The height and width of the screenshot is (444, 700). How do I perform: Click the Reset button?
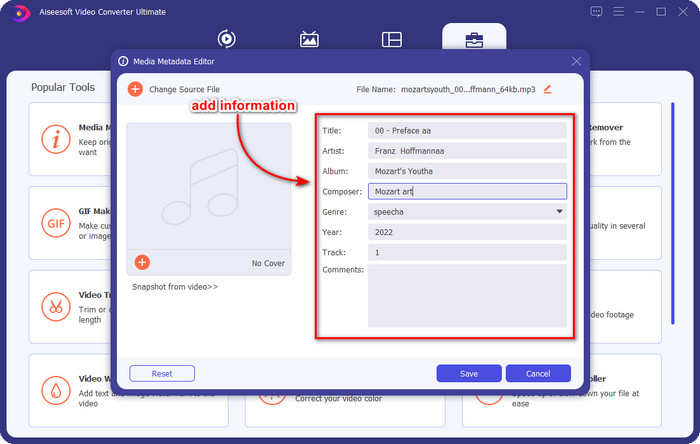click(162, 373)
